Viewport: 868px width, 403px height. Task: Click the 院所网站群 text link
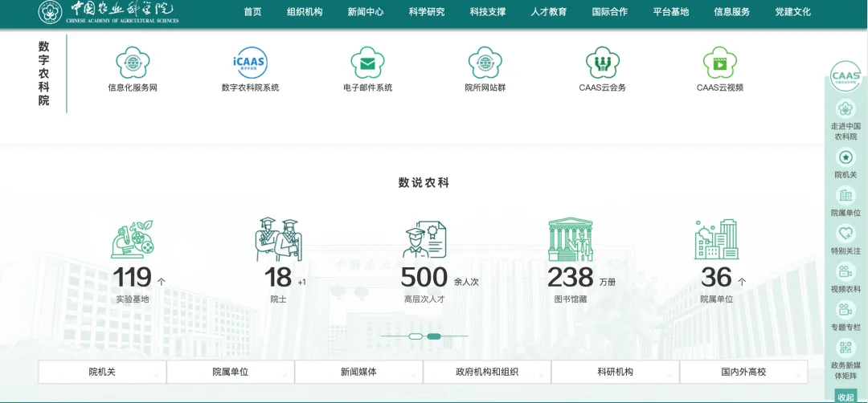coord(485,88)
